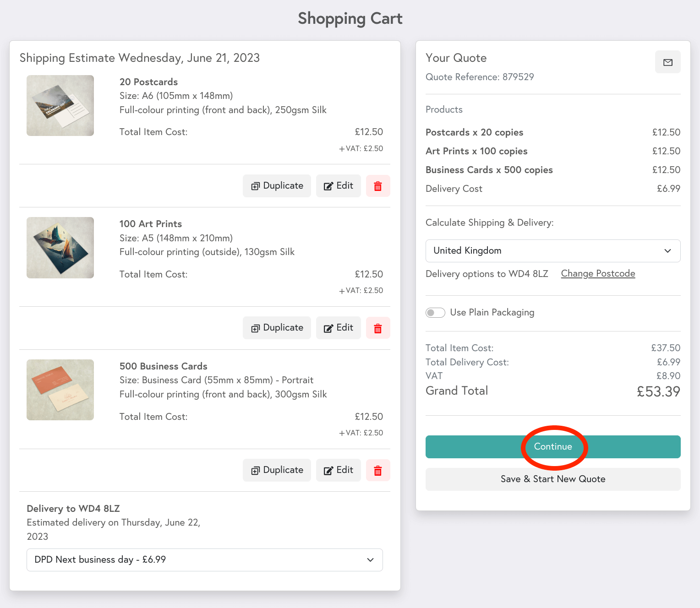Click the postcard product thumbnail
Image resolution: width=700 pixels, height=608 pixels.
60,105
